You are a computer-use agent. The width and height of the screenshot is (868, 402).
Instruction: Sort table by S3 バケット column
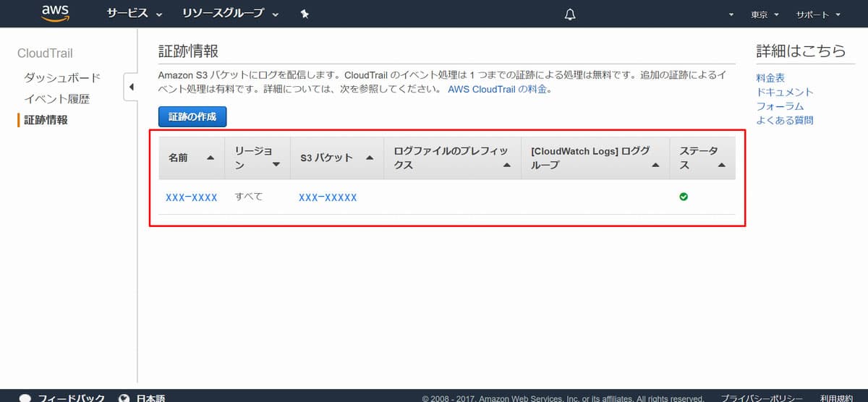pyautogui.click(x=337, y=158)
